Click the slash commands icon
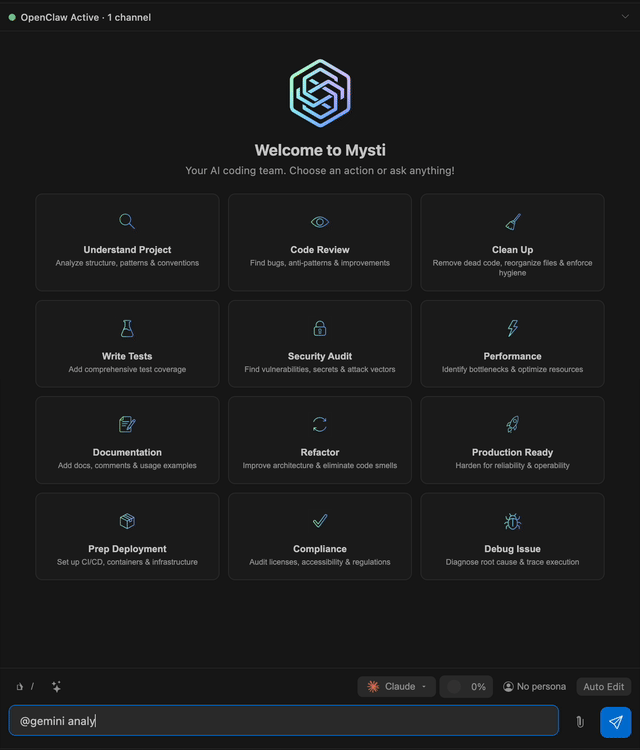The height and width of the screenshot is (750, 640). [x=33, y=686]
